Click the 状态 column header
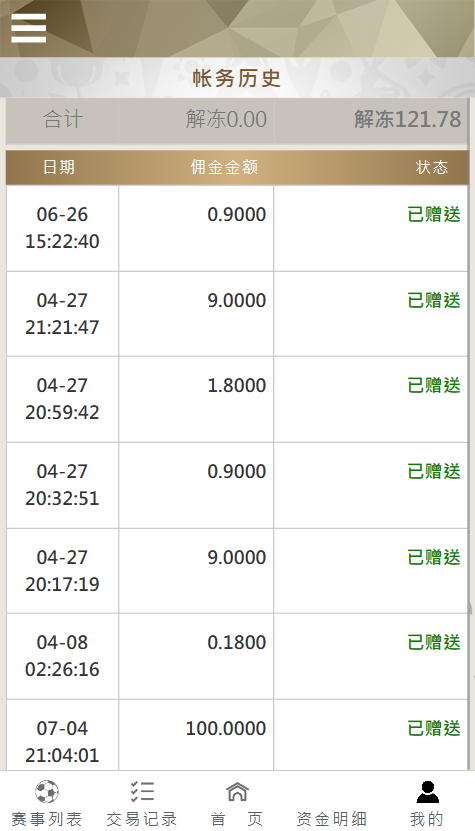This screenshot has width=475, height=831. click(x=432, y=167)
